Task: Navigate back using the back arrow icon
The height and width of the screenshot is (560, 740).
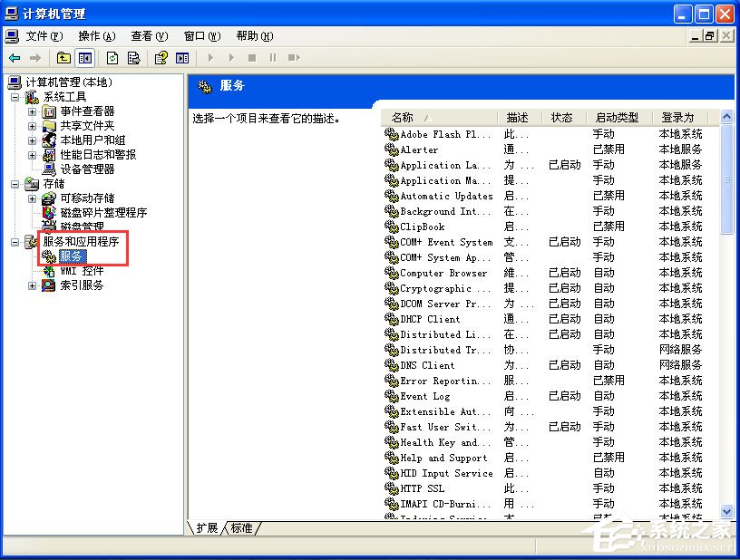Action: point(15,57)
